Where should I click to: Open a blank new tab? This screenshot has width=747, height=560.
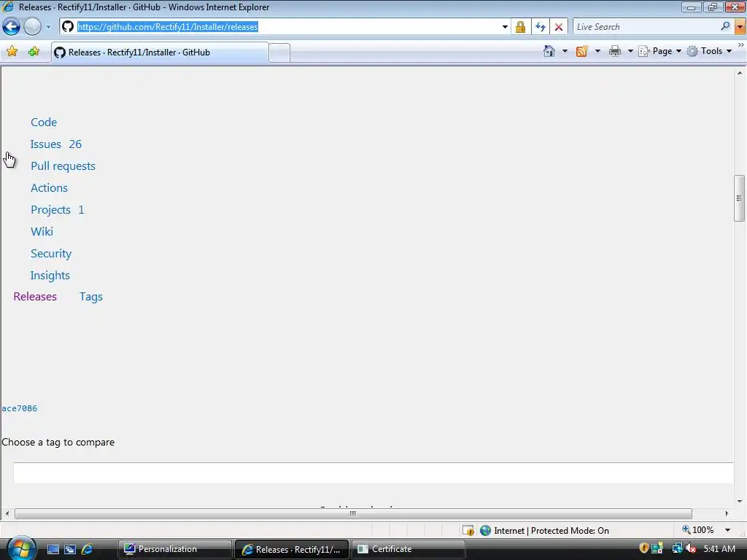tap(279, 52)
